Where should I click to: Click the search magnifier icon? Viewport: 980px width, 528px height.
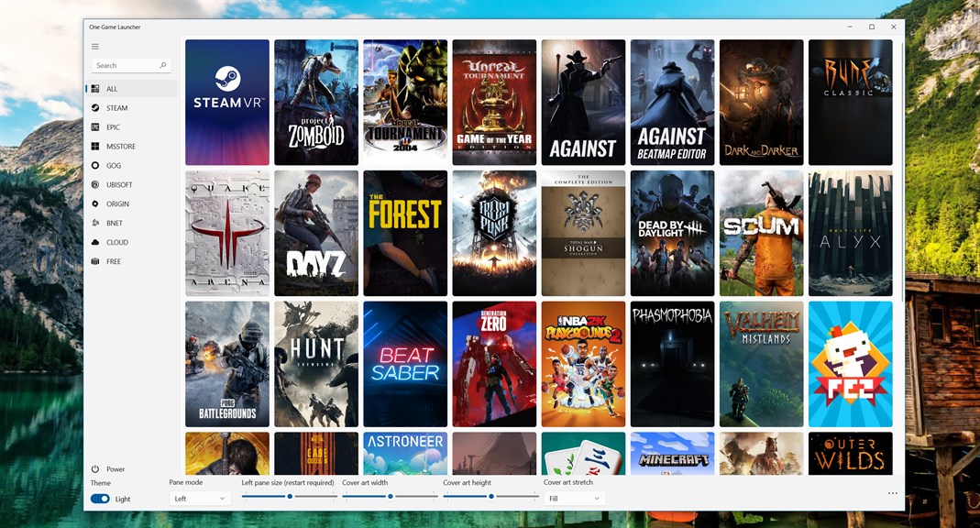(163, 65)
